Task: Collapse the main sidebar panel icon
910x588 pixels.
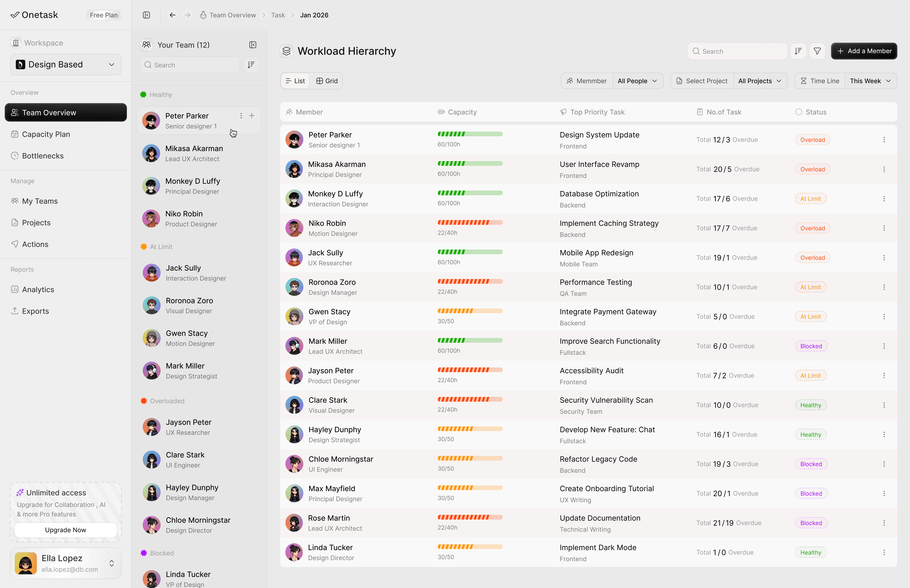Action: pos(146,15)
